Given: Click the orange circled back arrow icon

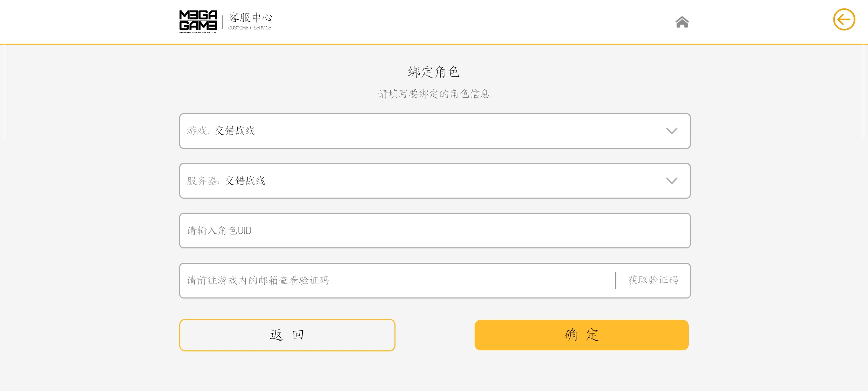Looking at the screenshot, I should coord(844,20).
